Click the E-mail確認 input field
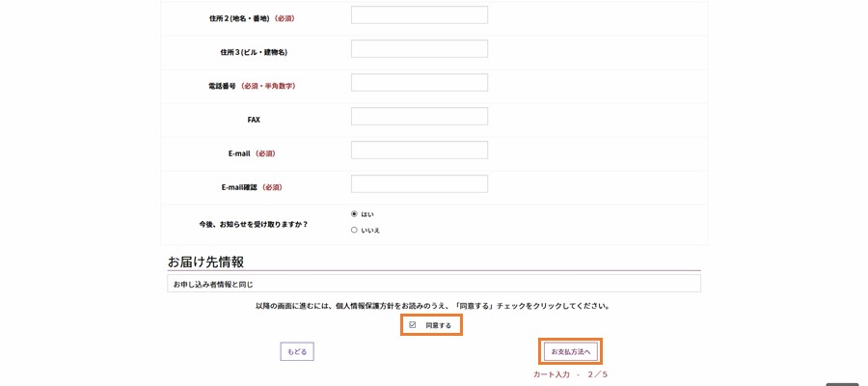 coord(420,184)
